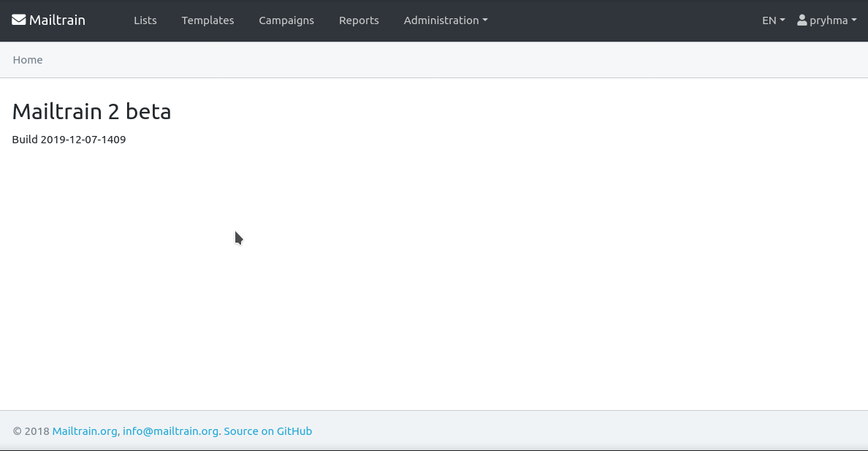Click the small caret after EN
The image size is (868, 451).
click(783, 20)
